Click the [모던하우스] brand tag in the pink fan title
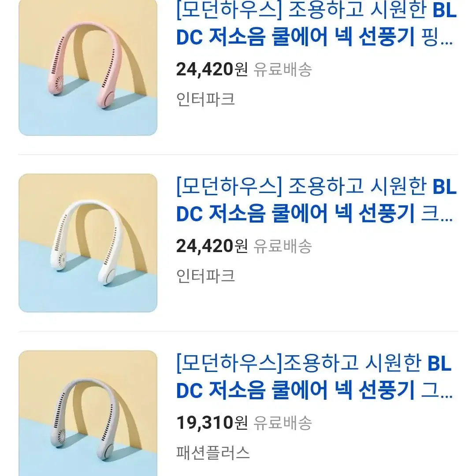The width and height of the screenshot is (476, 476). [229, 10]
